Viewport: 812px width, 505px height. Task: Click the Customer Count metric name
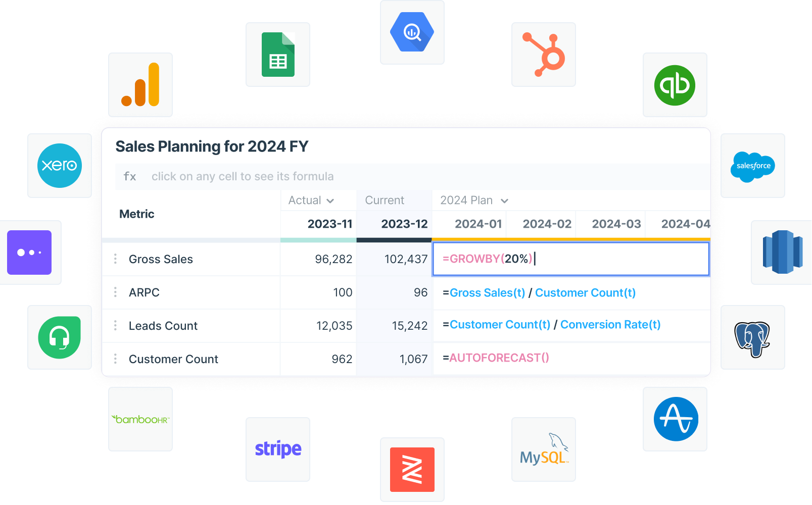pos(173,359)
